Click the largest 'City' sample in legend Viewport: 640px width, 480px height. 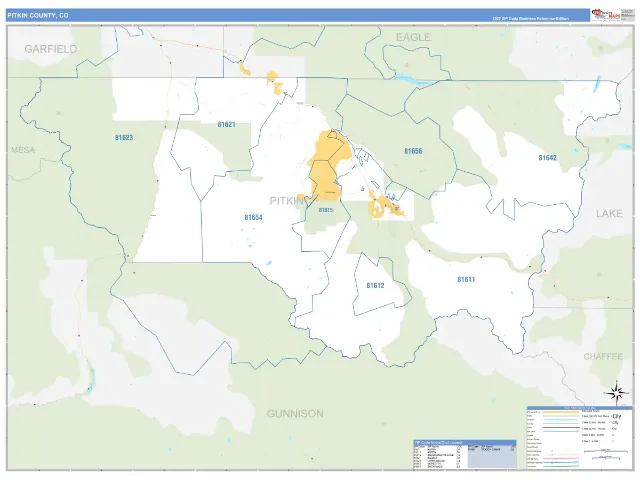click(616, 416)
